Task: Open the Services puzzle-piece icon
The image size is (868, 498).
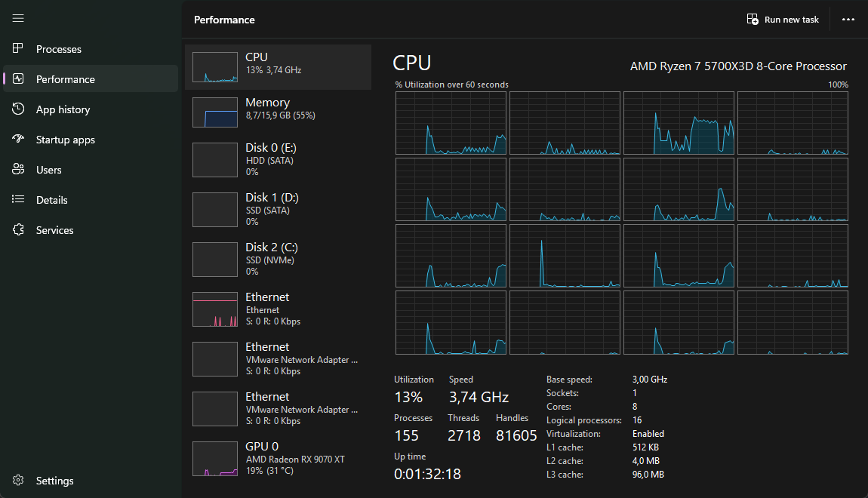Action: (x=19, y=230)
